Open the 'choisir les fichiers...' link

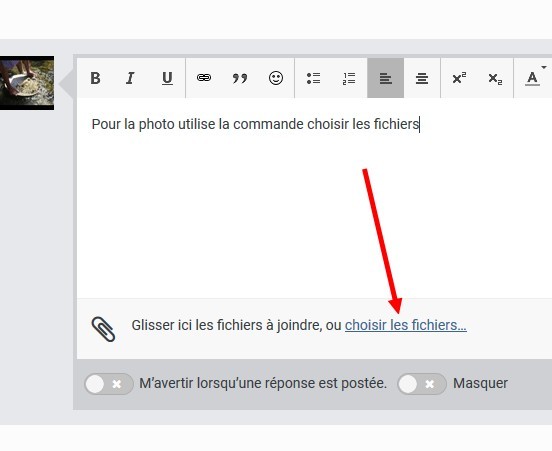tap(406, 325)
